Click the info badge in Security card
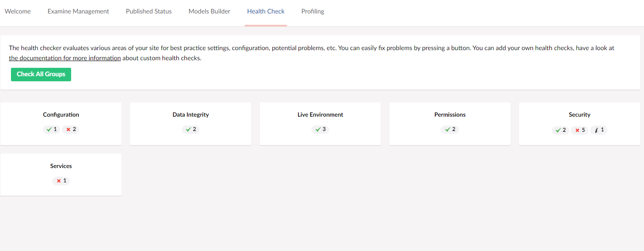 [x=599, y=130]
